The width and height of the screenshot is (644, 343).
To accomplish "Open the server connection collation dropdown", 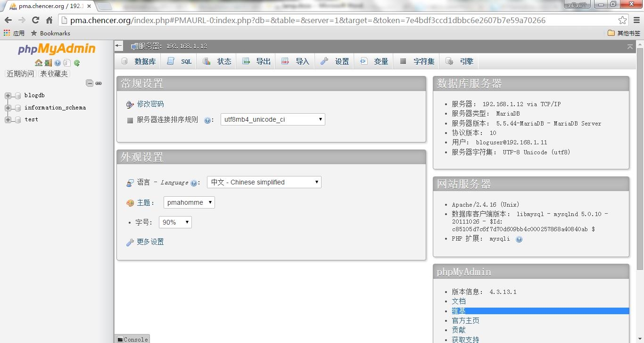I will point(272,119).
